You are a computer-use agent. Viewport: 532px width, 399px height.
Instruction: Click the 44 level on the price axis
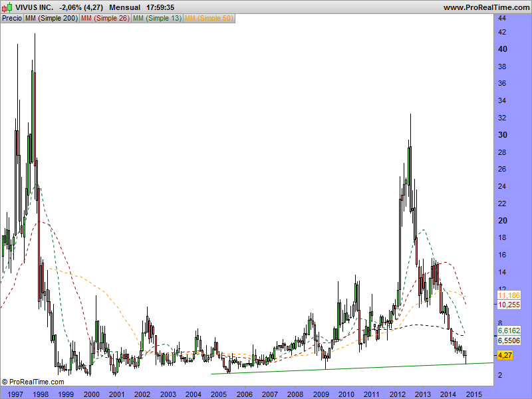pos(502,18)
